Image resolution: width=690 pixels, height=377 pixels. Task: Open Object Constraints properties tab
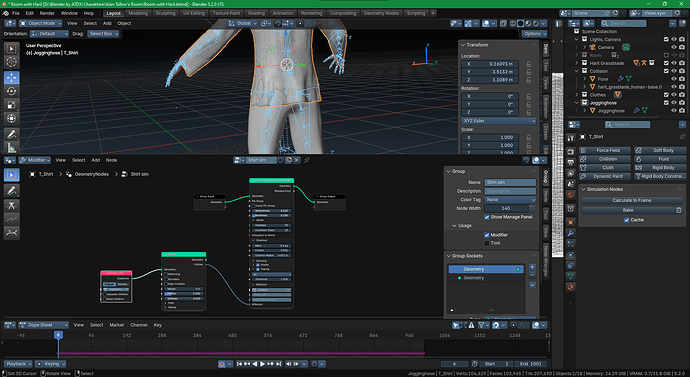point(571,266)
